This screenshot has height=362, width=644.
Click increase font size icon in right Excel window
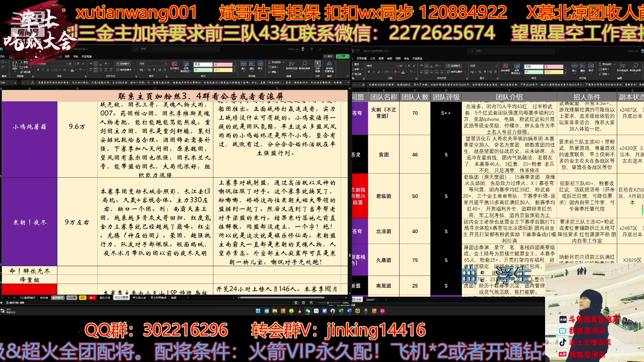pyautogui.click(x=409, y=66)
